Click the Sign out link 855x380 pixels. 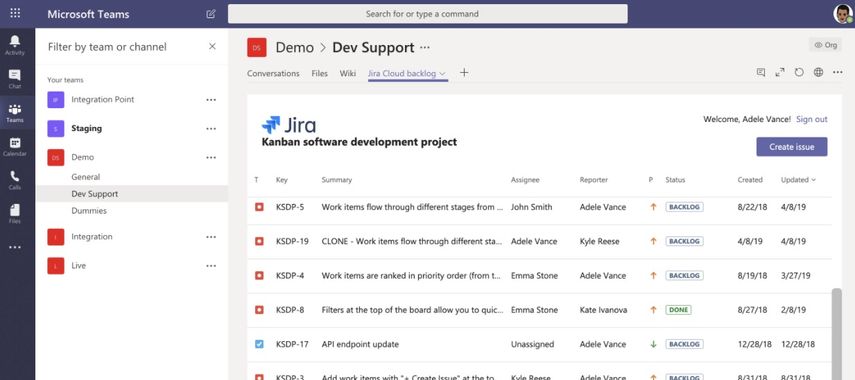point(811,119)
